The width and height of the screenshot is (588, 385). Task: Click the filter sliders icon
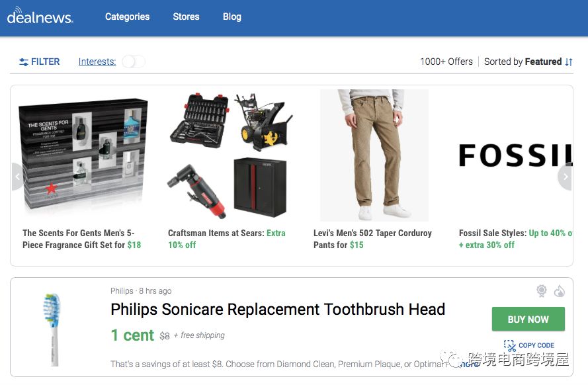coord(24,62)
